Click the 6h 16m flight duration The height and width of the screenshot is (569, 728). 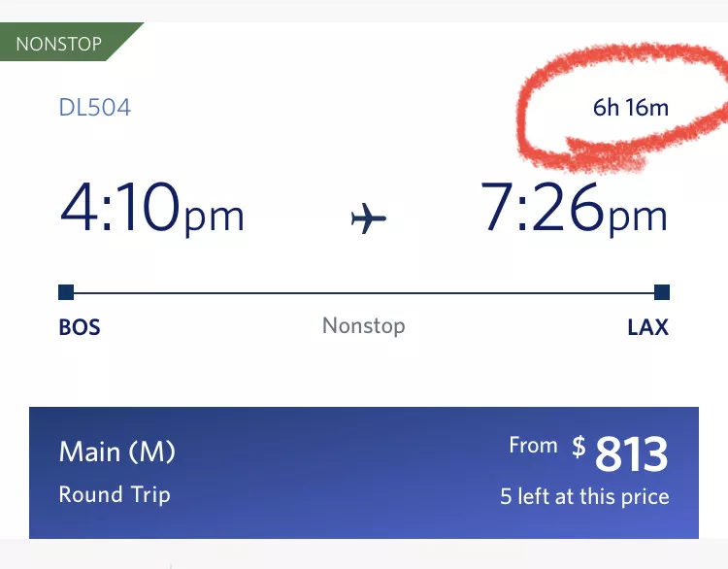tap(631, 107)
